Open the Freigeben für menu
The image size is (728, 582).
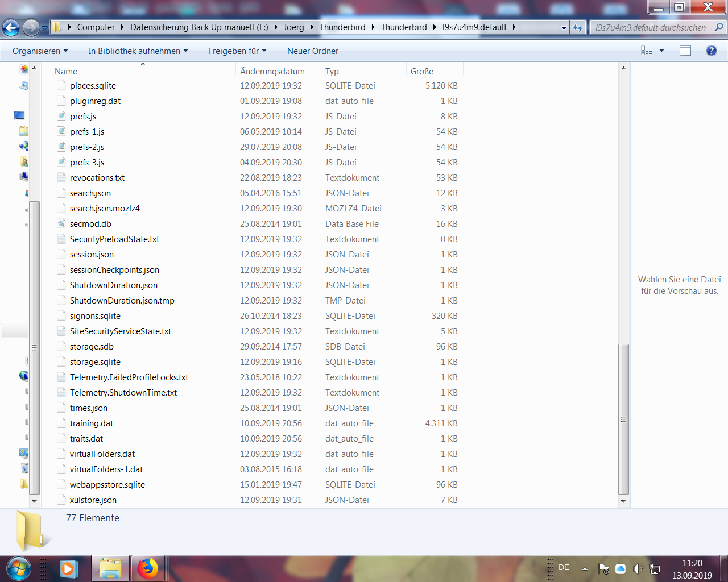coord(237,51)
